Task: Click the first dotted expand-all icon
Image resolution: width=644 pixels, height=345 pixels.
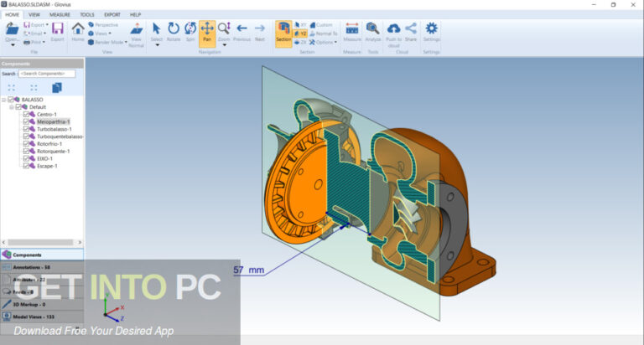Action: click(12, 88)
